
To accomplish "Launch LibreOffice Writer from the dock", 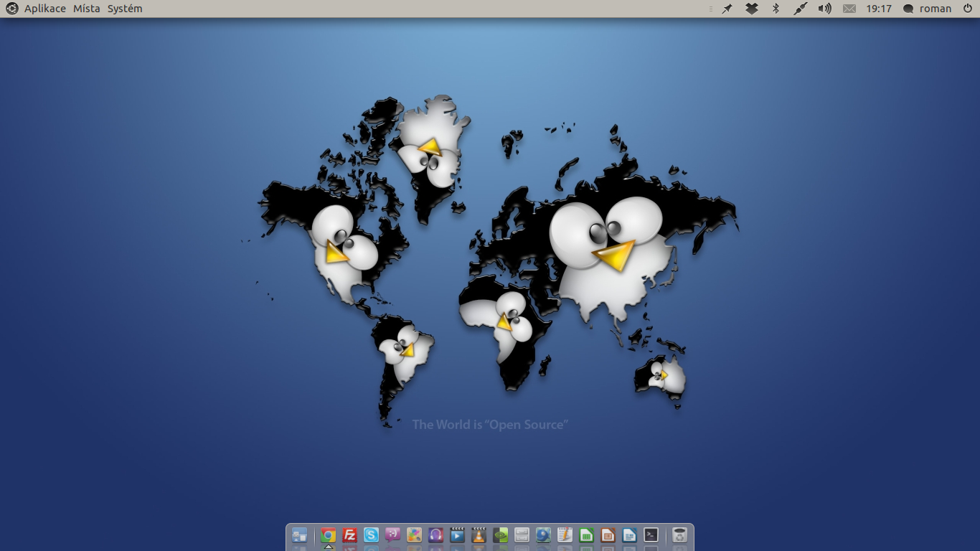I will [x=629, y=535].
